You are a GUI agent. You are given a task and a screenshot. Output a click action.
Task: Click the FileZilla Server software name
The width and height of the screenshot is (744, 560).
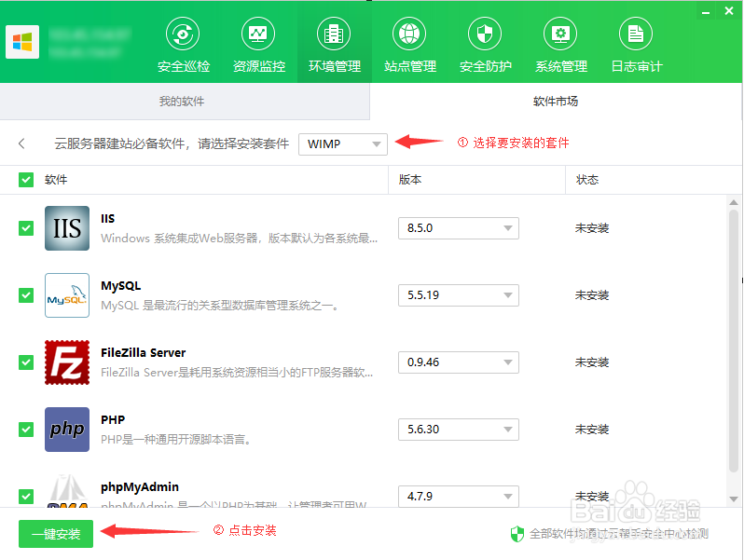pyautogui.click(x=143, y=353)
